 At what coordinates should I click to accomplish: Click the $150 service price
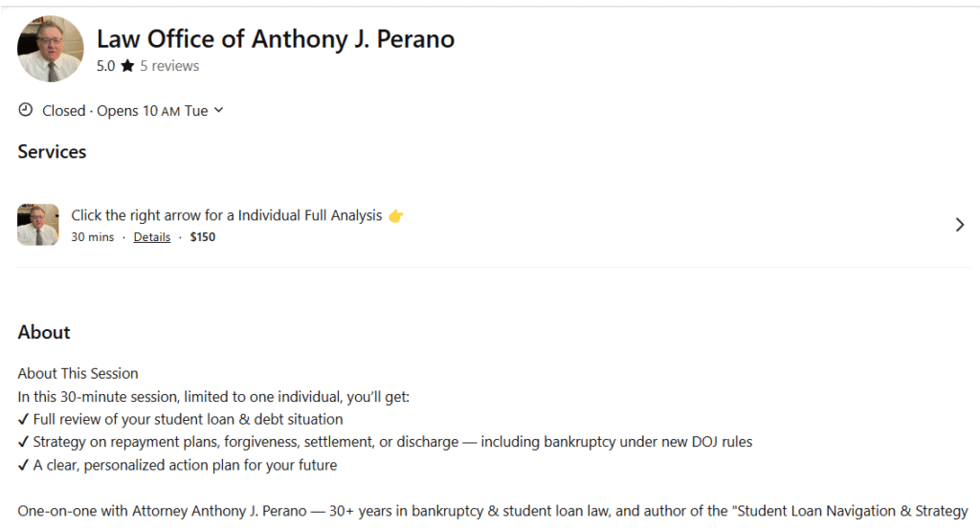pos(203,237)
